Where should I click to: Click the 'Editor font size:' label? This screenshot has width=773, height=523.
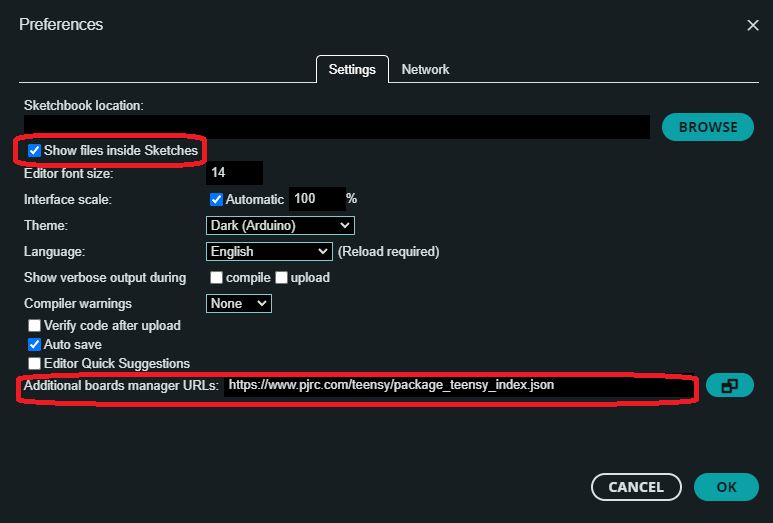click(69, 174)
